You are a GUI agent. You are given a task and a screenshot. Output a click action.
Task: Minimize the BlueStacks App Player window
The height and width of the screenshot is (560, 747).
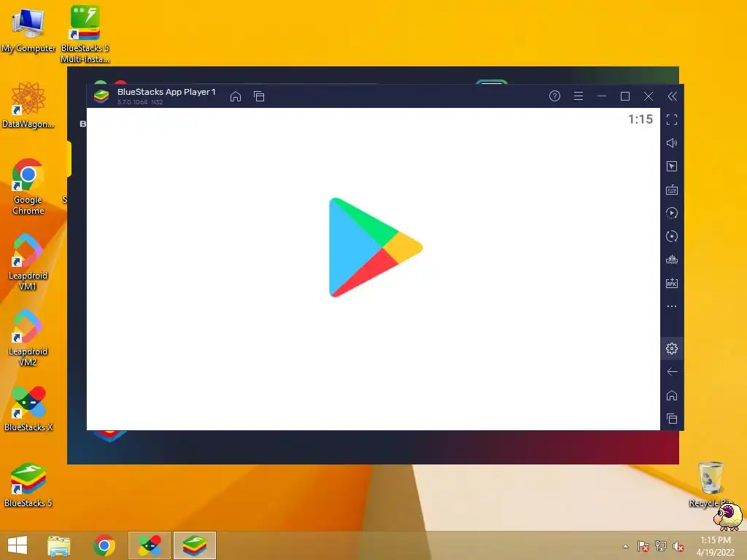click(x=602, y=96)
